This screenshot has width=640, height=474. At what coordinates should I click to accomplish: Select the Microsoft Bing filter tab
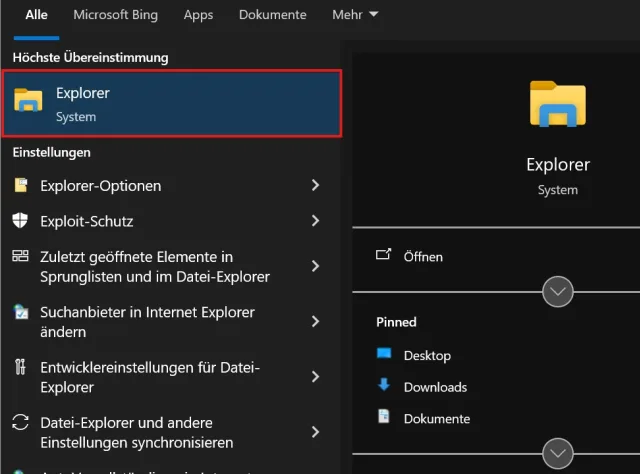click(x=115, y=15)
